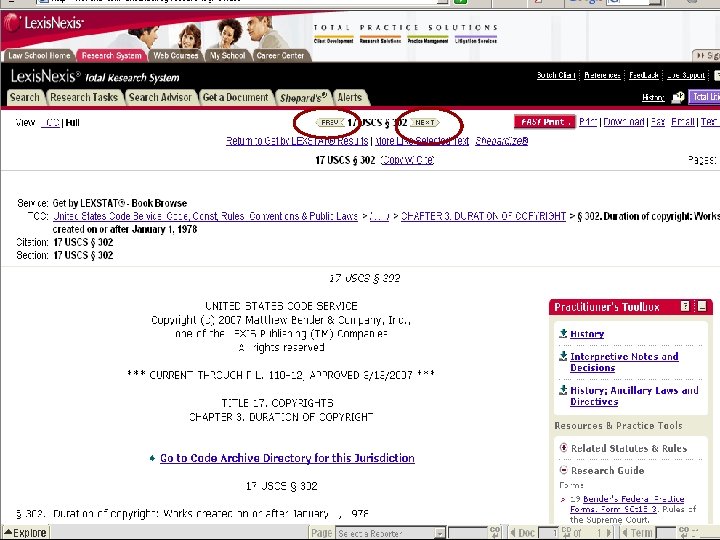Open the Alerts tab
The width and height of the screenshot is (720, 540).
coord(350,97)
